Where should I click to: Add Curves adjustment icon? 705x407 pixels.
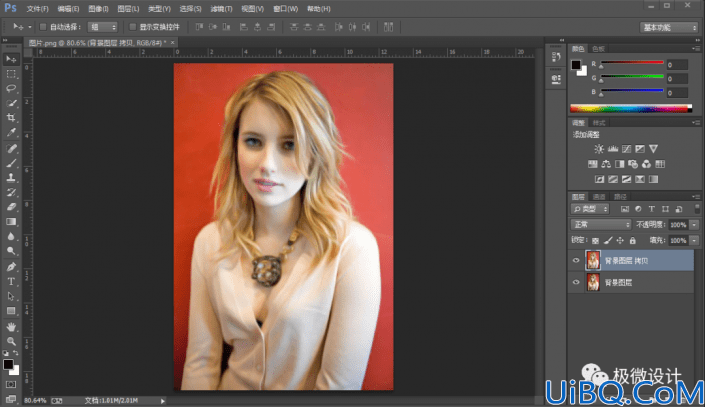coord(626,149)
